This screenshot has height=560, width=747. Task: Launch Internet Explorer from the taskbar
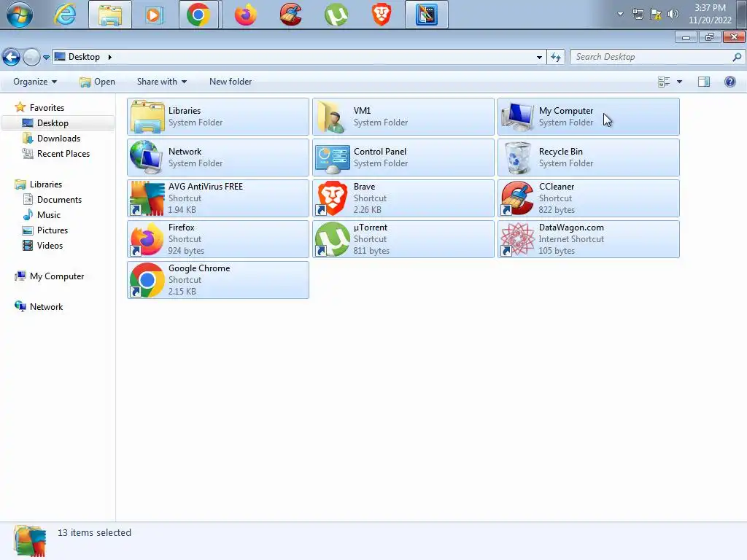[65, 15]
